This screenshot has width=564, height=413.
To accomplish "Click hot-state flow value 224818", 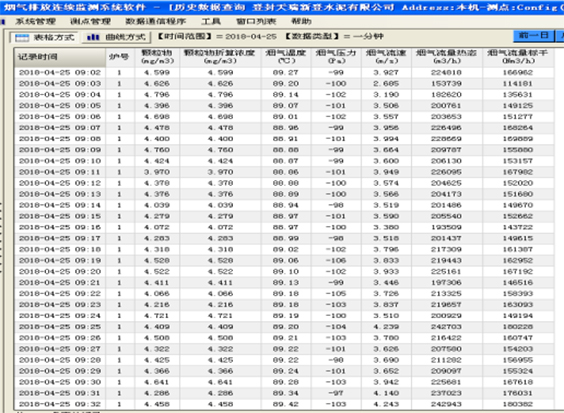I will click(446, 73).
